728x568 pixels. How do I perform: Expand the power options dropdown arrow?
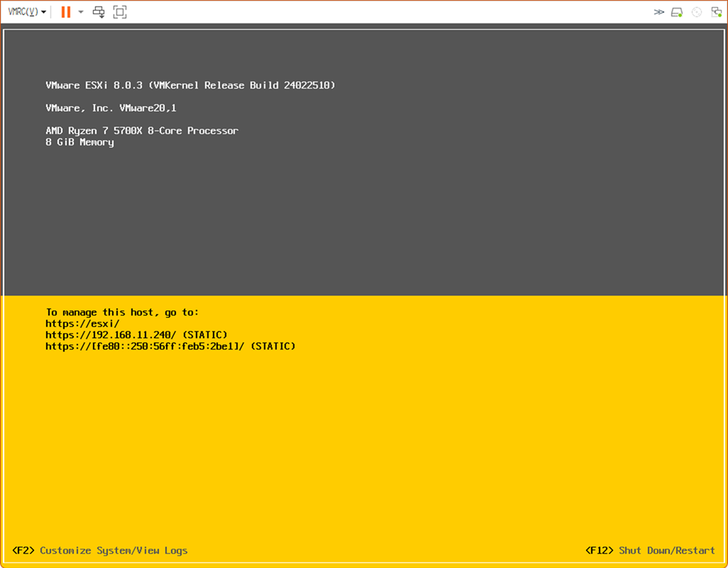click(81, 12)
